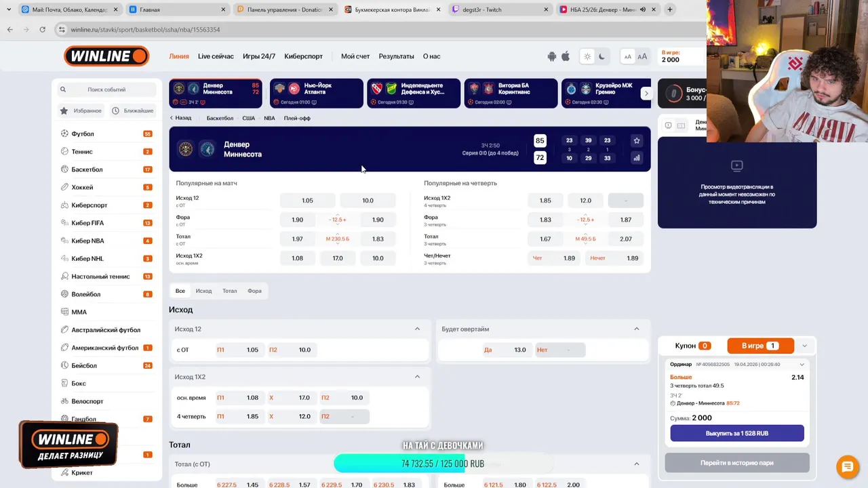This screenshot has height=488, width=868.
Task: Select the Все markets filter tab
Action: [x=180, y=291]
